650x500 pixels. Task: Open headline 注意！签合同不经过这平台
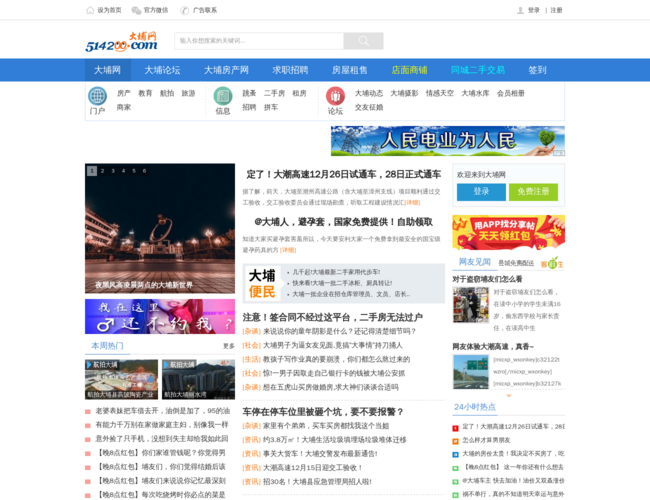click(332, 318)
